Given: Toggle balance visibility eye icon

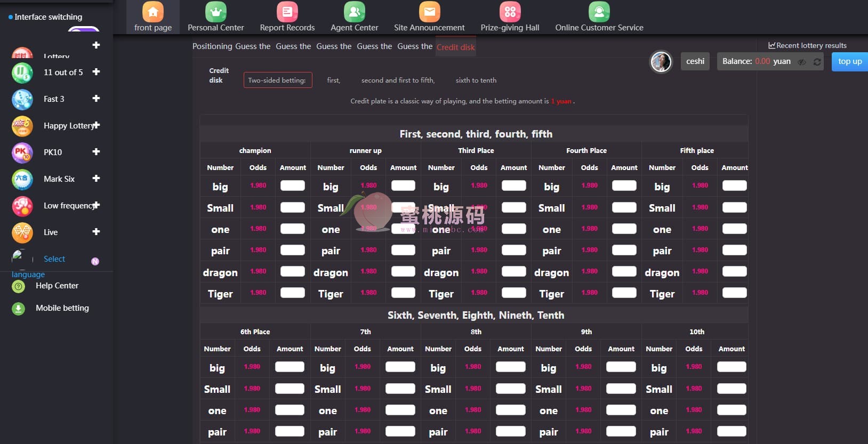Looking at the screenshot, I should coord(802,62).
